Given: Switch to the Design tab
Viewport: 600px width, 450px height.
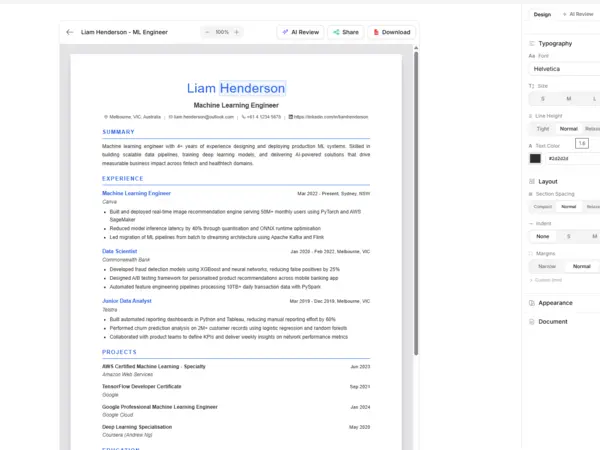Looking at the screenshot, I should (542, 15).
